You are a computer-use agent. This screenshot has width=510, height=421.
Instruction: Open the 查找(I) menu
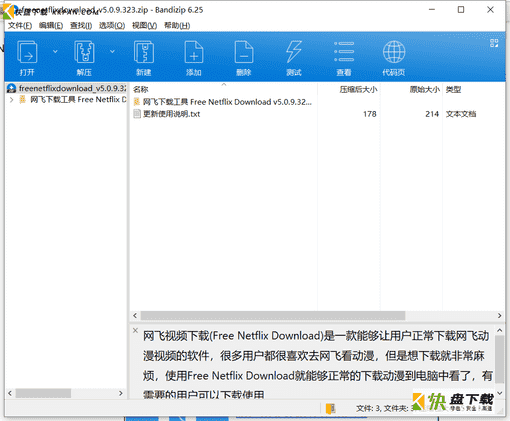[x=81, y=25]
